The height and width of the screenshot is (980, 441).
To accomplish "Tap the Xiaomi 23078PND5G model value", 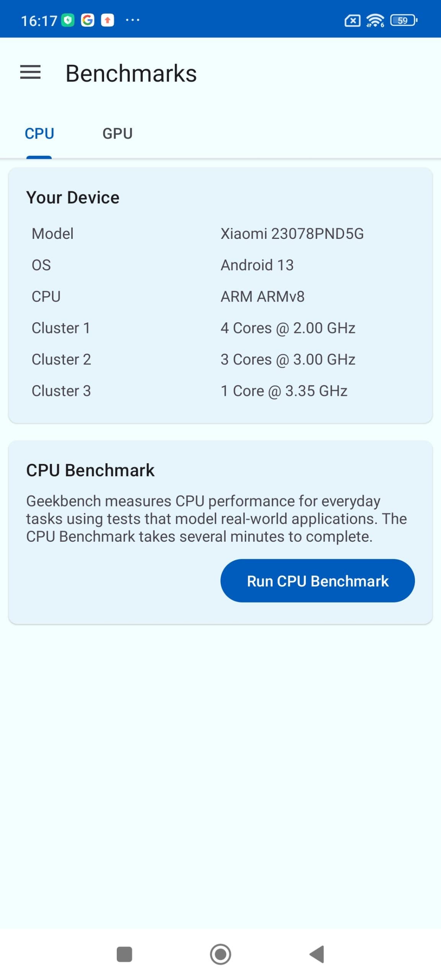I will point(292,234).
